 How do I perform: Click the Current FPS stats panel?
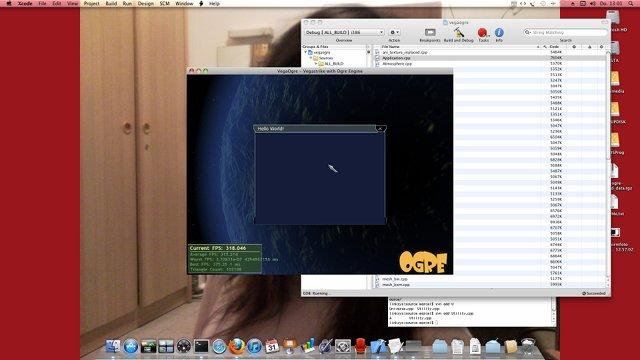[x=225, y=258]
